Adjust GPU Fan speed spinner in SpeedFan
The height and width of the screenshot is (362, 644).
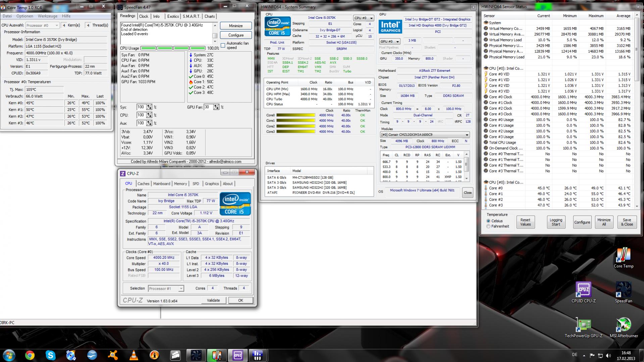point(216,107)
